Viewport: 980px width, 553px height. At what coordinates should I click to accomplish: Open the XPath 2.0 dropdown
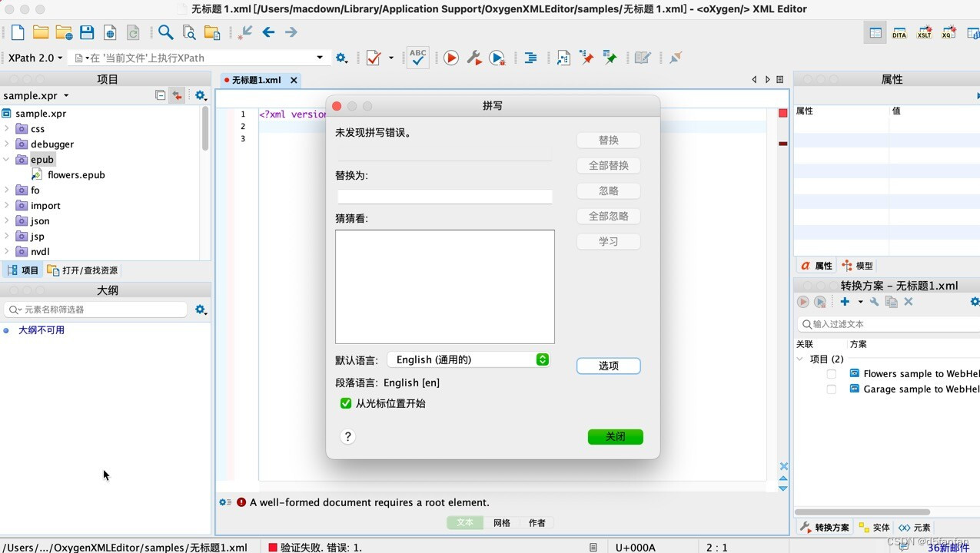point(34,57)
